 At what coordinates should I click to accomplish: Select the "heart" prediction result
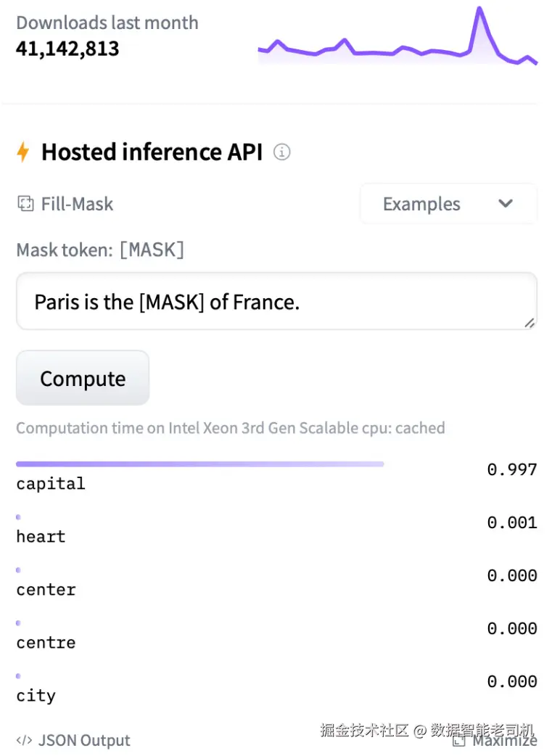41,537
